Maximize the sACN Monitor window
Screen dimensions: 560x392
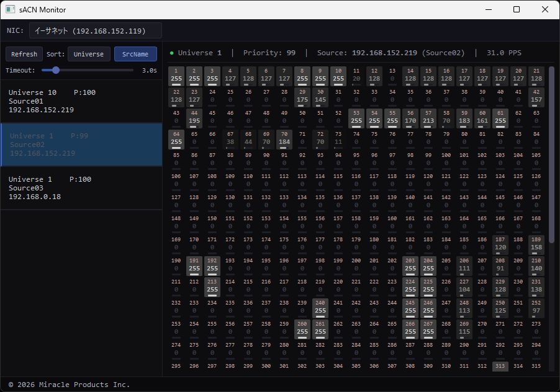click(x=517, y=10)
